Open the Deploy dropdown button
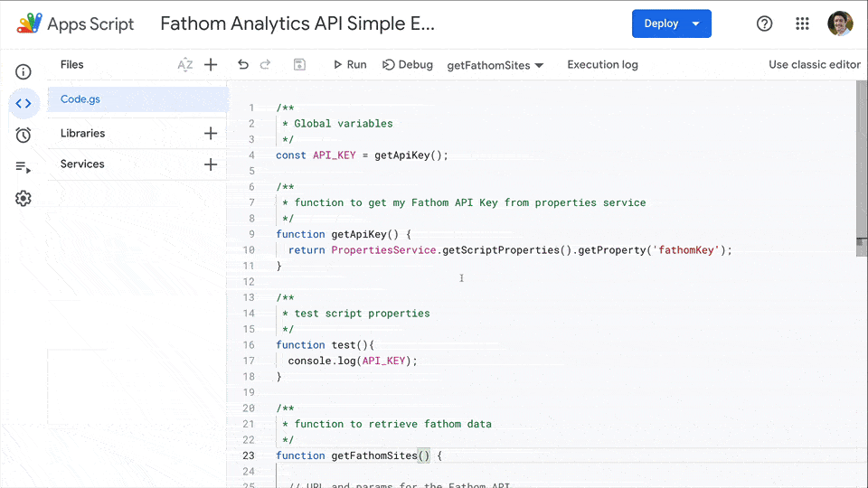The height and width of the screenshot is (488, 868). pos(672,23)
